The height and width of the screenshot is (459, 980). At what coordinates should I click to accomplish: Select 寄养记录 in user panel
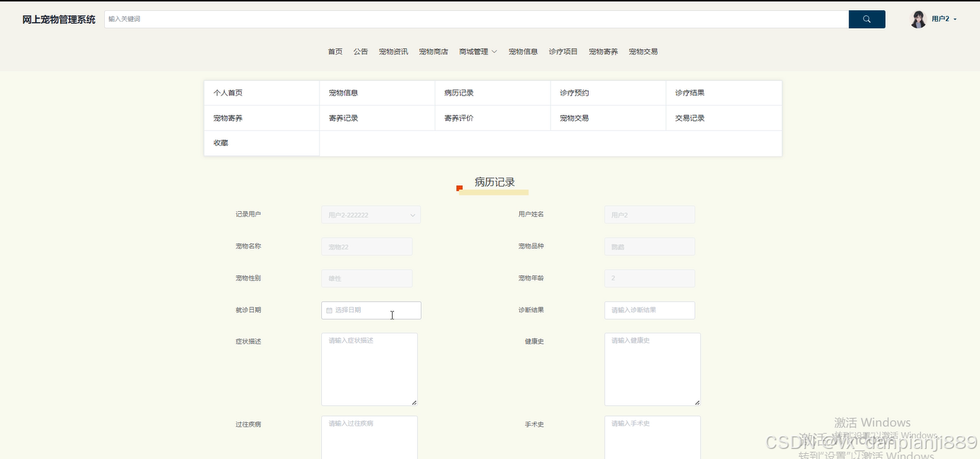pos(378,118)
